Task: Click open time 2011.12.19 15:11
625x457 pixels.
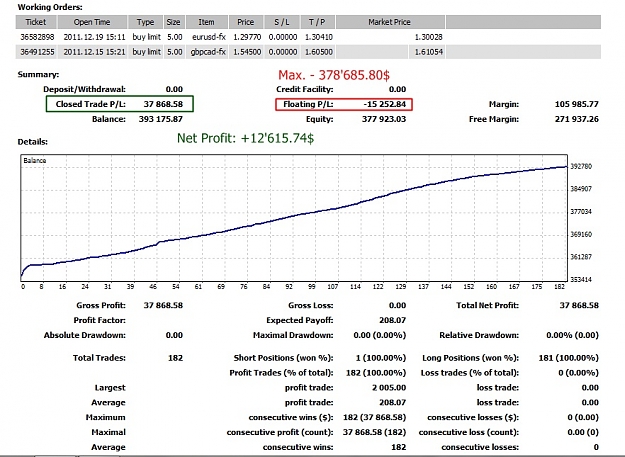Action: pos(94,37)
